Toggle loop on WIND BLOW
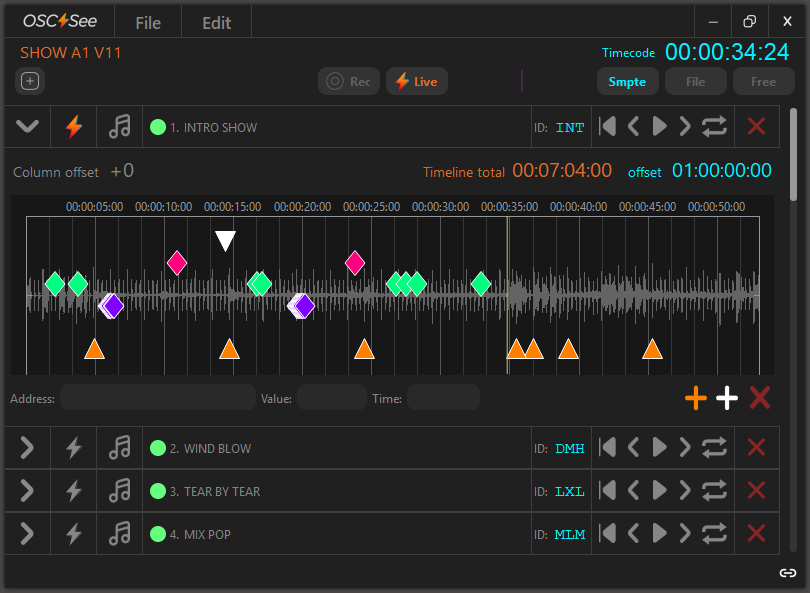 [714, 448]
